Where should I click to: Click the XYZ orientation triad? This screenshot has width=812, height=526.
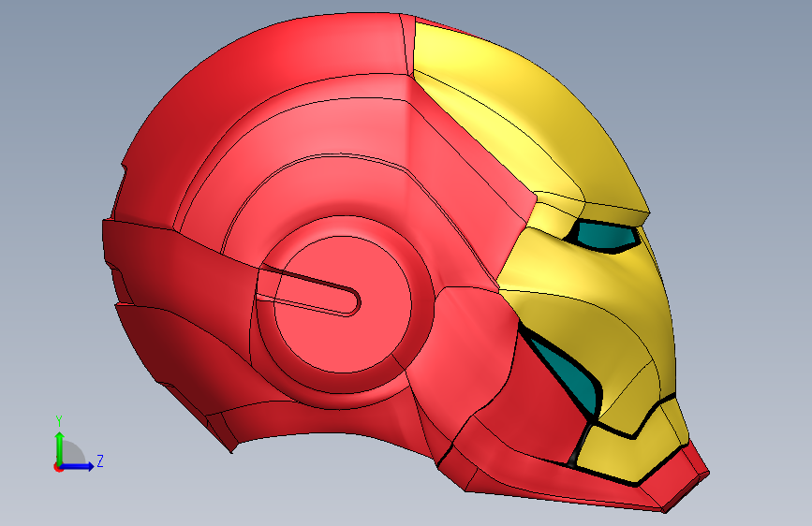click(79, 445)
